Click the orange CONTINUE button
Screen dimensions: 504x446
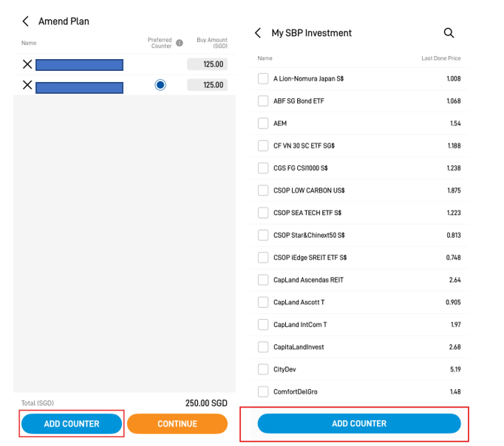177,424
